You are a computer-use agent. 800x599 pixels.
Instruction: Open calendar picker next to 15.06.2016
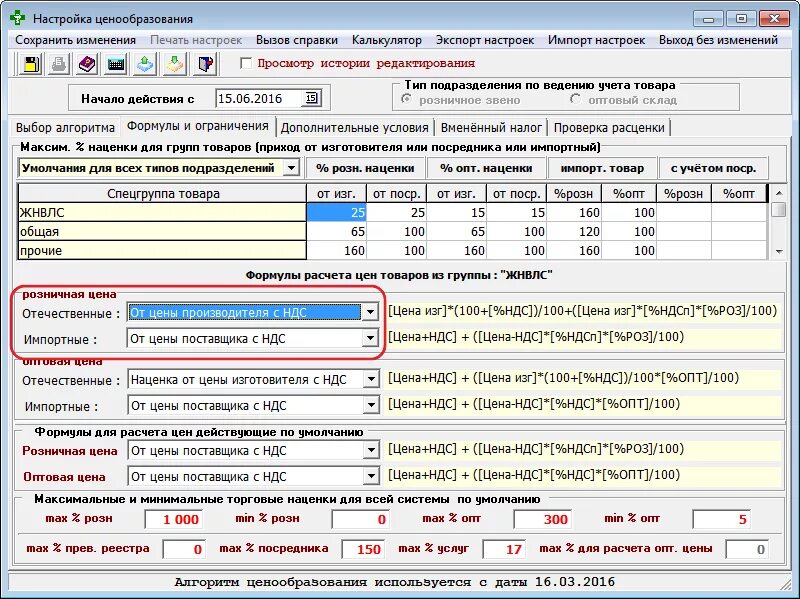[x=311, y=98]
